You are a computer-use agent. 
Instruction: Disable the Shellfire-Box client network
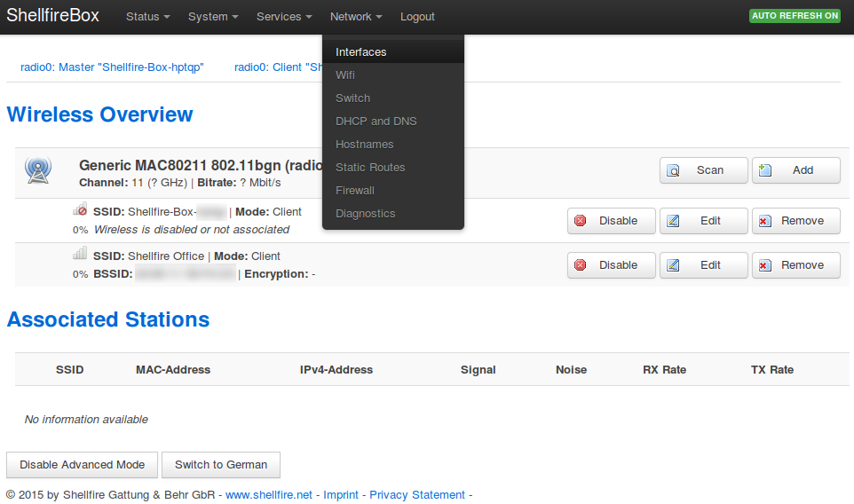(611, 221)
